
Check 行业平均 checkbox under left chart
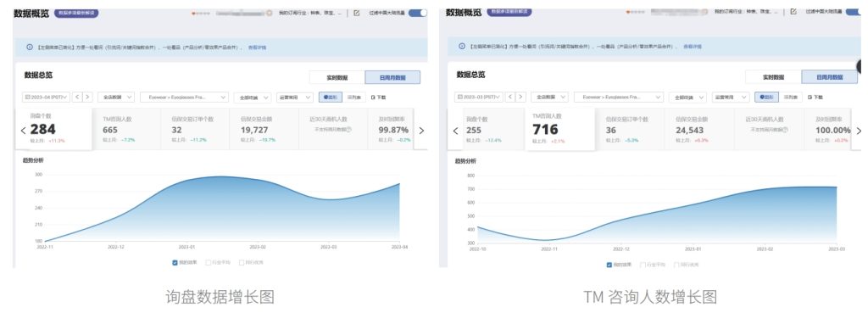(209, 263)
